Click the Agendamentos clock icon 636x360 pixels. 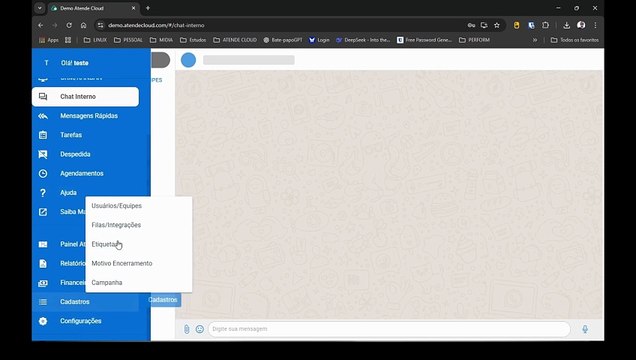[x=43, y=174]
